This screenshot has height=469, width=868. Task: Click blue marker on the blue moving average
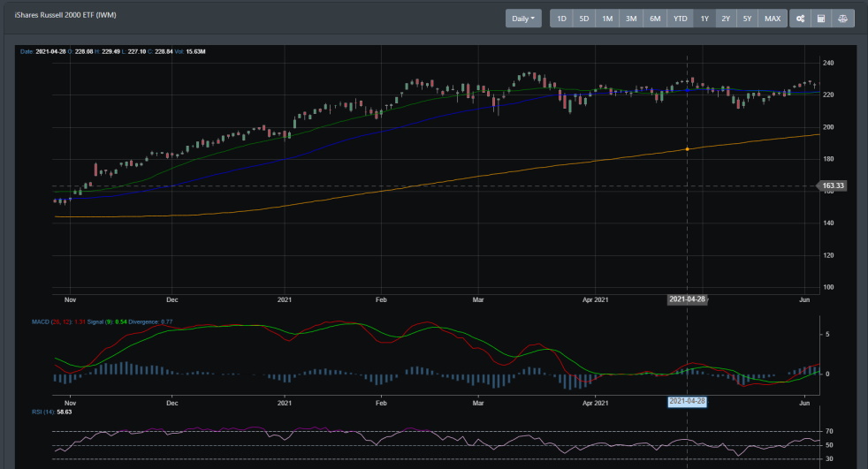pos(687,89)
